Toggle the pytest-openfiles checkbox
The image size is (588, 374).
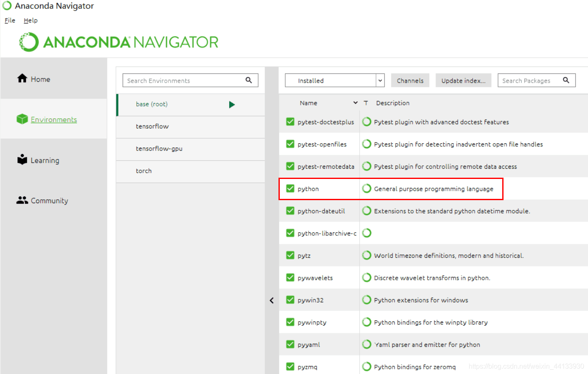[290, 144]
